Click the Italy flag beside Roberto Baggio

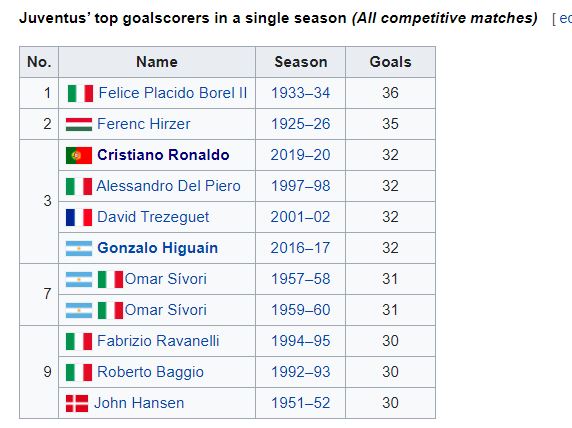79,373
